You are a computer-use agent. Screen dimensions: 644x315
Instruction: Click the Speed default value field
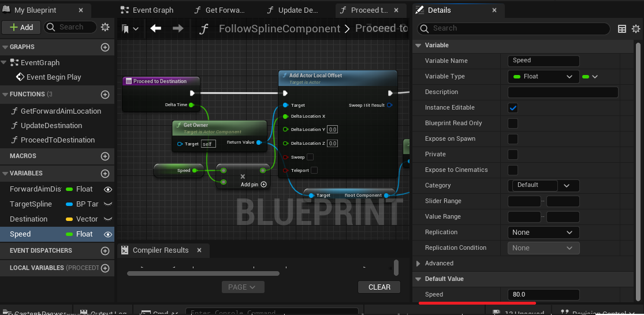544,295
